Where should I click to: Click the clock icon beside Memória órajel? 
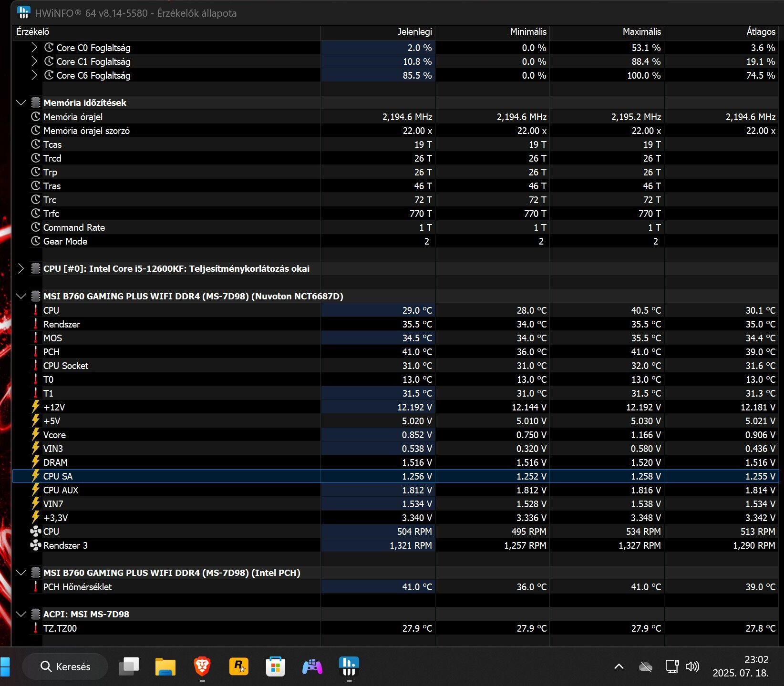coord(35,117)
